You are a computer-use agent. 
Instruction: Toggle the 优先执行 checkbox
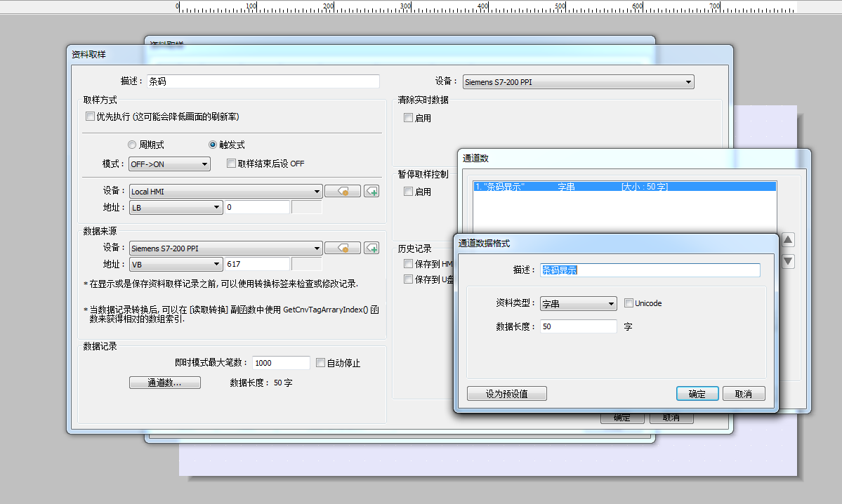pos(90,117)
